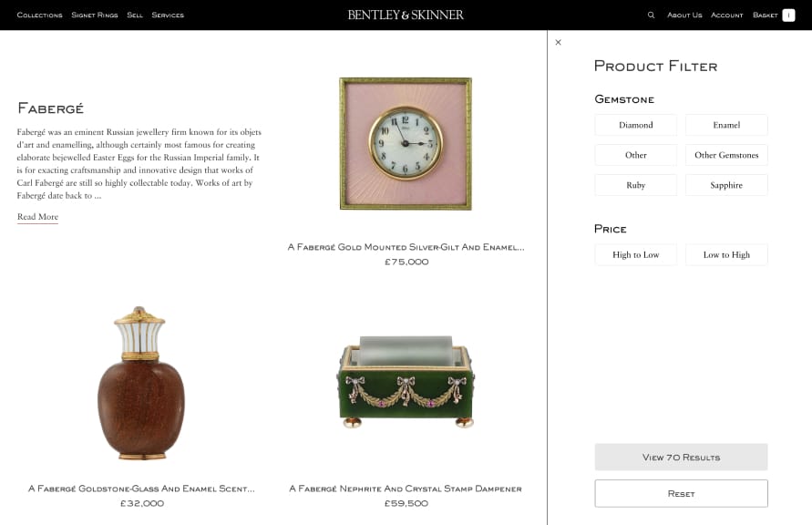Select the Ruby gemstone filter
The image size is (812, 525).
(x=635, y=185)
